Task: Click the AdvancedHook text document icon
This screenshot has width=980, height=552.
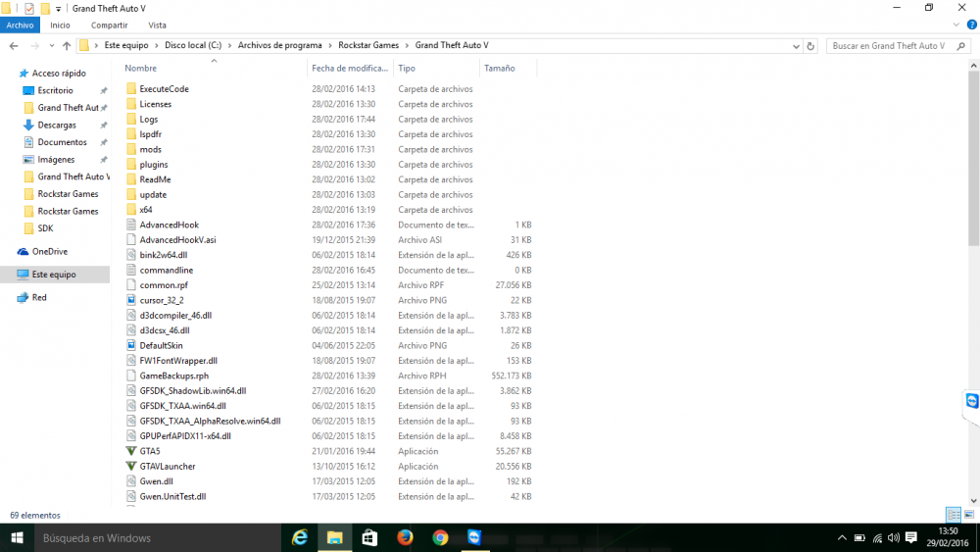Action: pos(131,225)
